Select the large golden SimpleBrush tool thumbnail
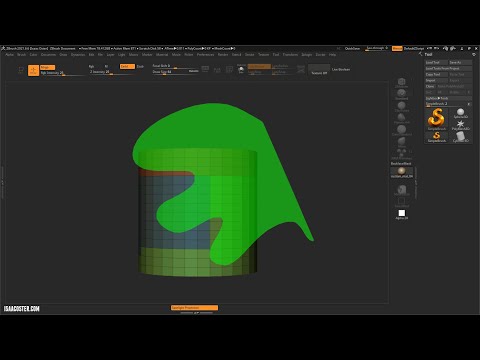 (x=436, y=119)
